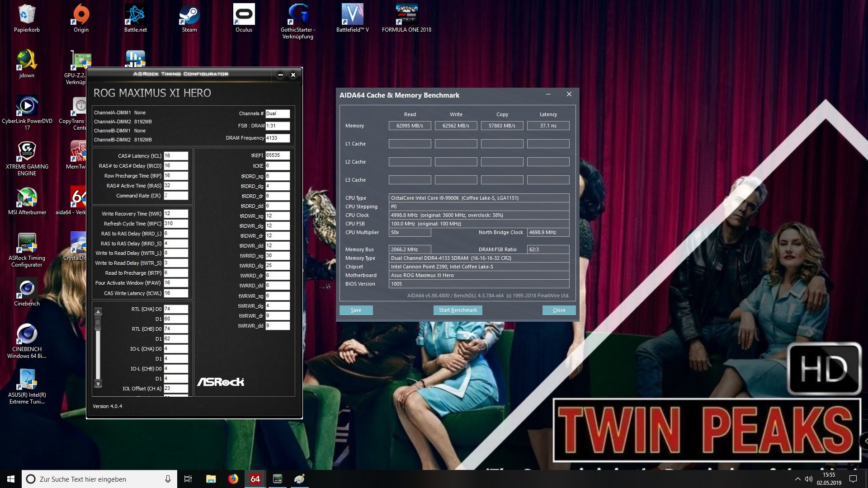
Task: Minimize the ASRock Timing Configurator window
Action: coord(280,75)
